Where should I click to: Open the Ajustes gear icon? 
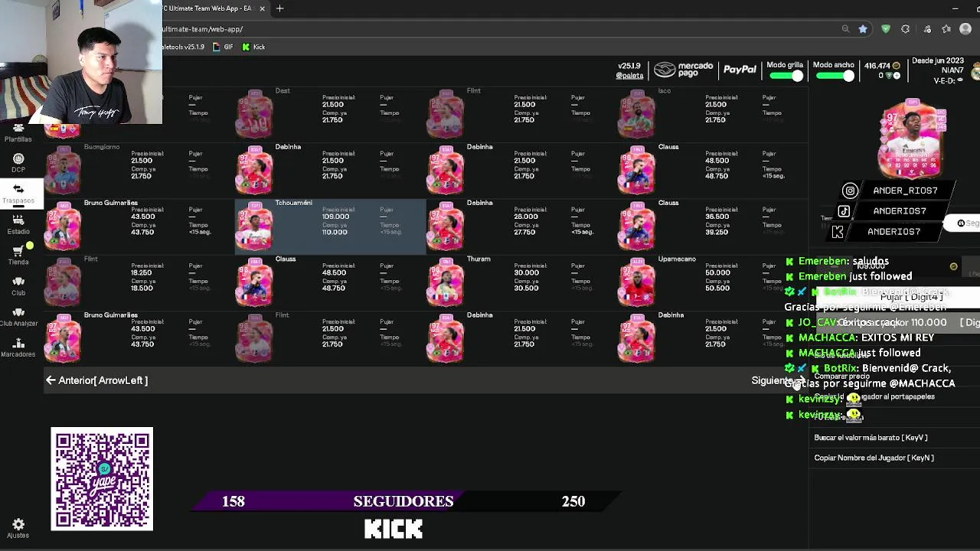[x=18, y=524]
